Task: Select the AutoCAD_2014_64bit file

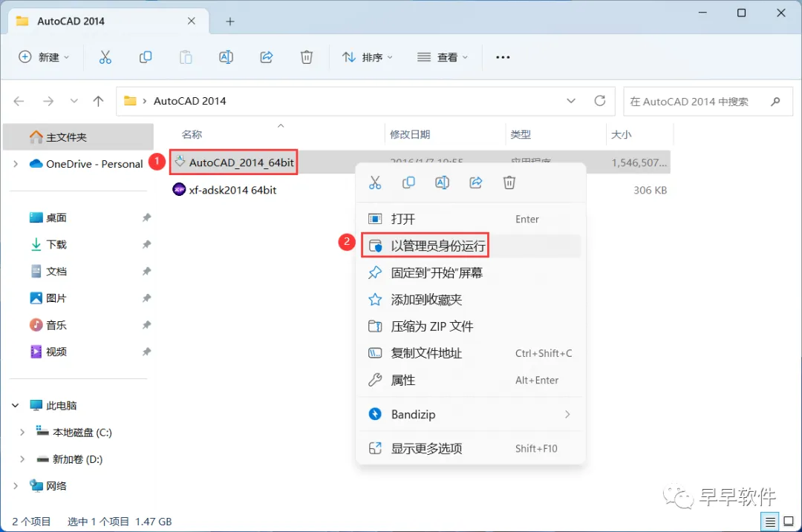Action: tap(234, 162)
